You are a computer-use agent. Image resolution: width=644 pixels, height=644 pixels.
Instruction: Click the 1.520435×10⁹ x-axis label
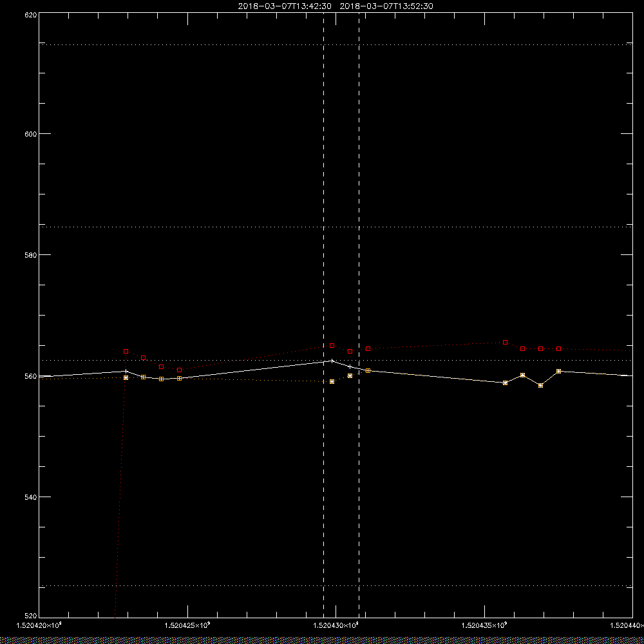pyautogui.click(x=485, y=625)
